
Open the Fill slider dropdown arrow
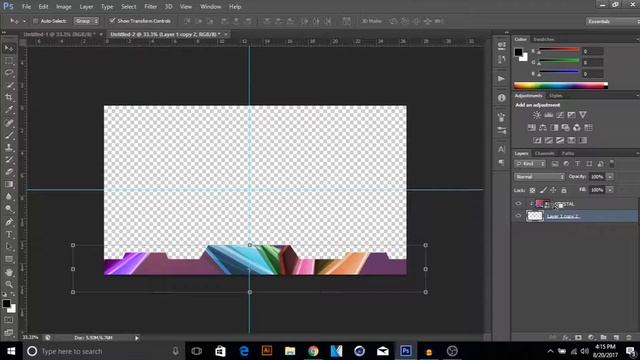tap(610, 190)
